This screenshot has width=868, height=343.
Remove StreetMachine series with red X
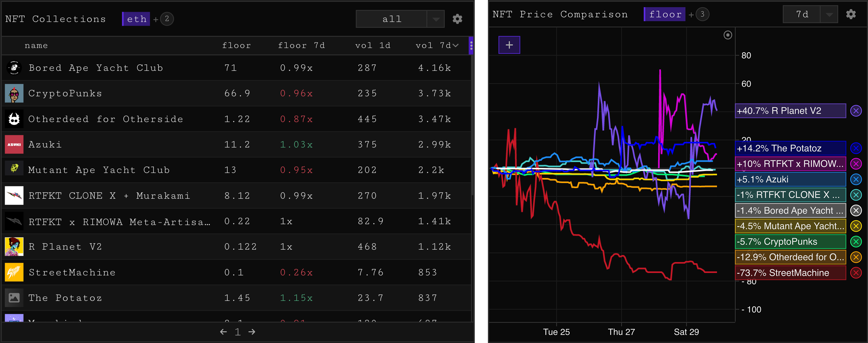(855, 273)
